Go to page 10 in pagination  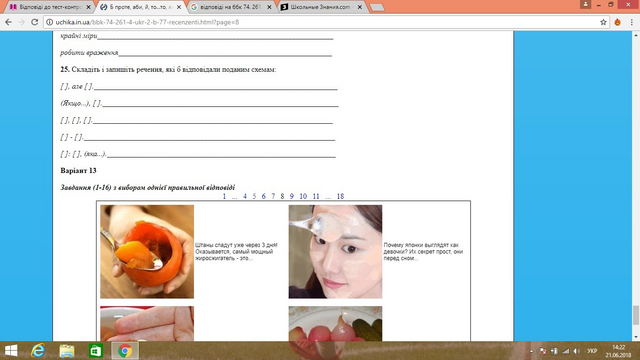(303, 196)
